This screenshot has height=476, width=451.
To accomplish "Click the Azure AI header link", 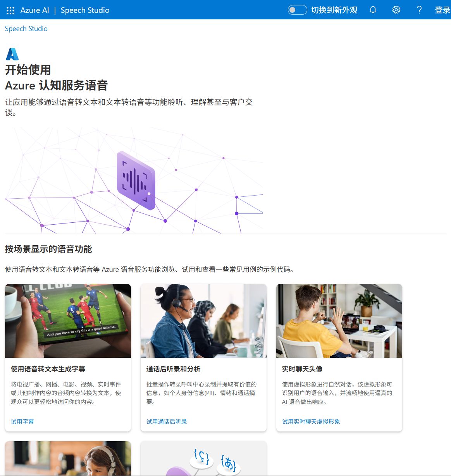I will tap(35, 10).
